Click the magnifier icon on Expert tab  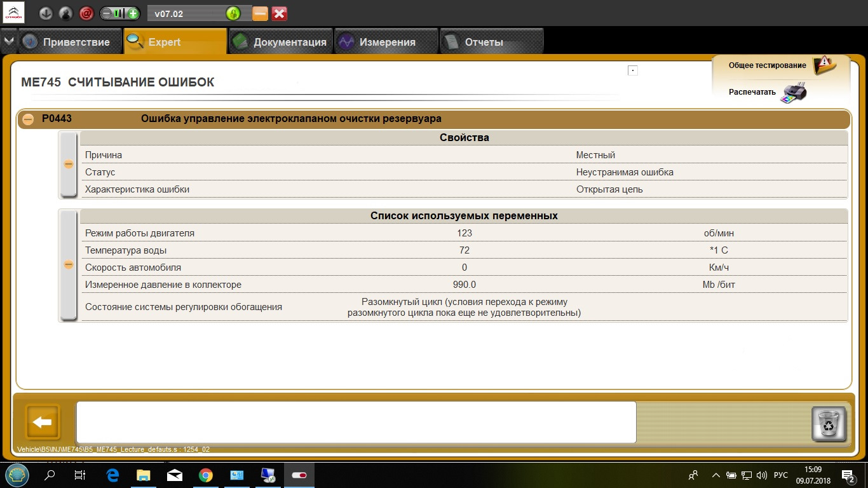pos(135,42)
